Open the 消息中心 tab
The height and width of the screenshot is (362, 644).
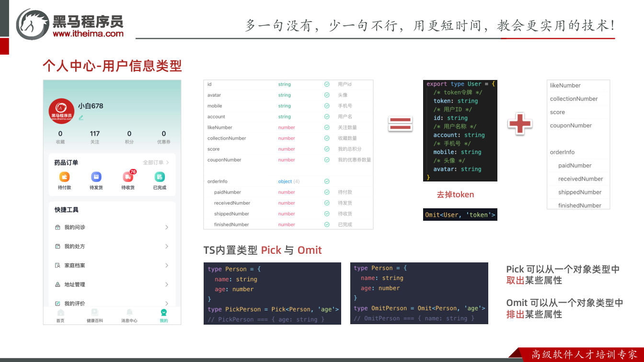coord(129,316)
